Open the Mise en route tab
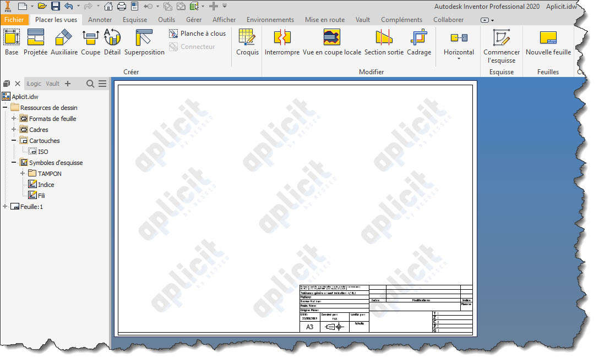Screen dimensions: 599x364 (325, 19)
